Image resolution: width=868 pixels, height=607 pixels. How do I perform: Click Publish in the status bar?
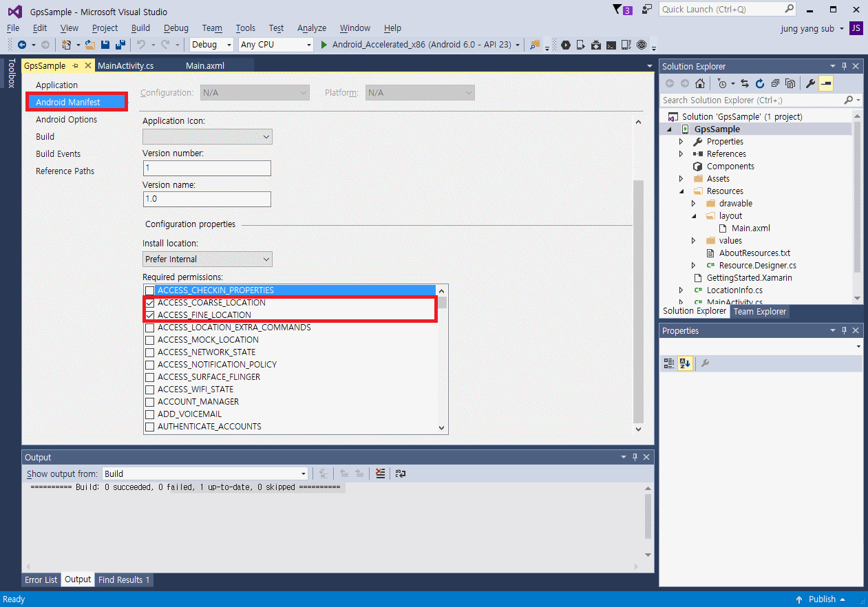click(x=823, y=599)
